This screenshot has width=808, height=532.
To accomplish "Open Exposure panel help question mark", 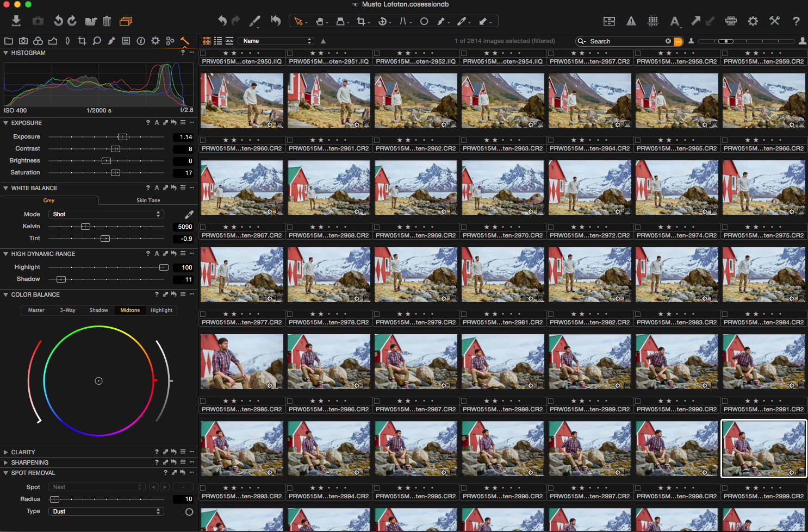I will pyautogui.click(x=148, y=123).
